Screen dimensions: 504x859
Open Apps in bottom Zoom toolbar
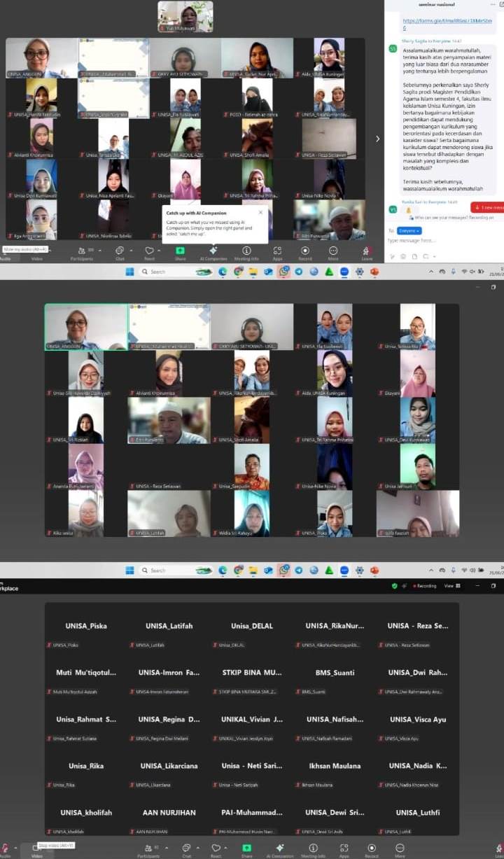pyautogui.click(x=344, y=849)
